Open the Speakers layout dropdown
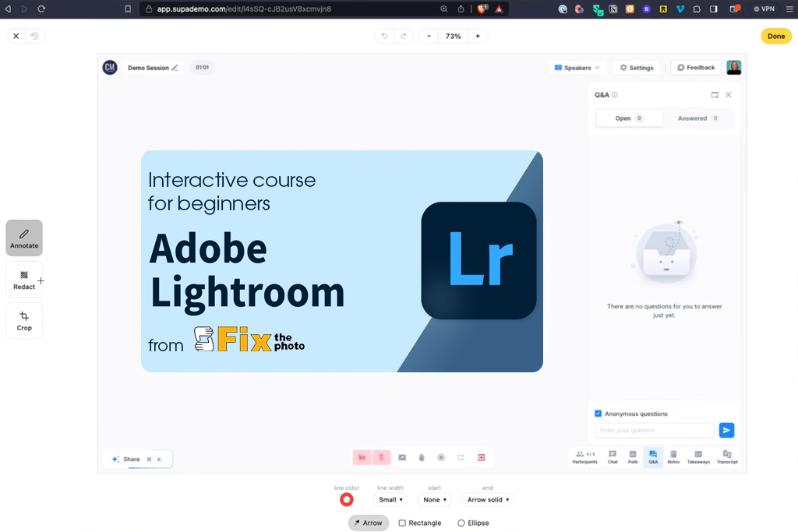 [x=577, y=68]
